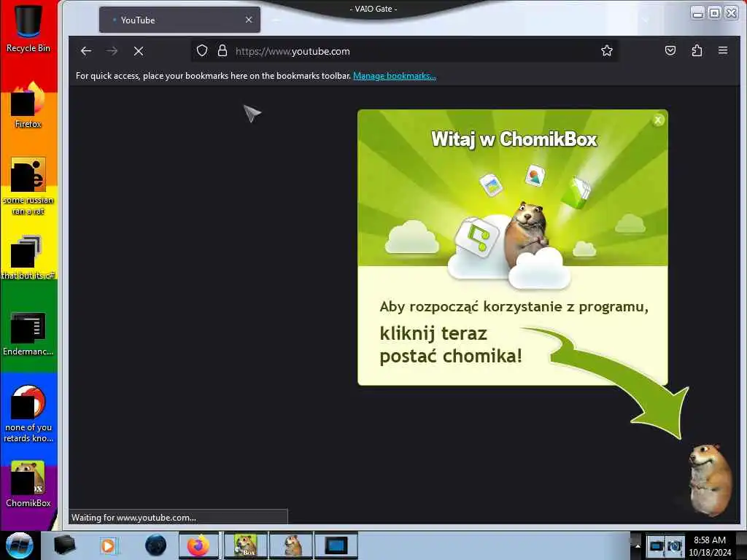The height and width of the screenshot is (560, 747).
Task: Click the 'VAIO Gate' title text
Action: 373,9
